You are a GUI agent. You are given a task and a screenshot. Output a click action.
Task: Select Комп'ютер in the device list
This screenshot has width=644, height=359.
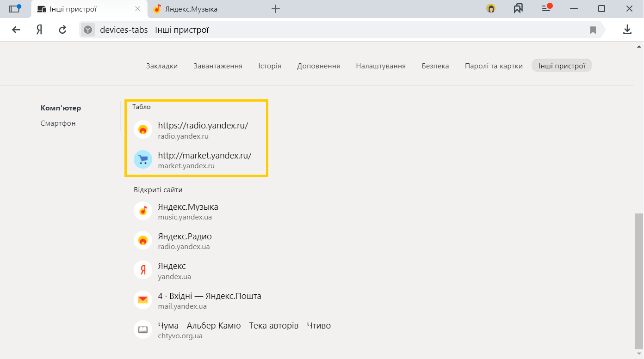[61, 108]
